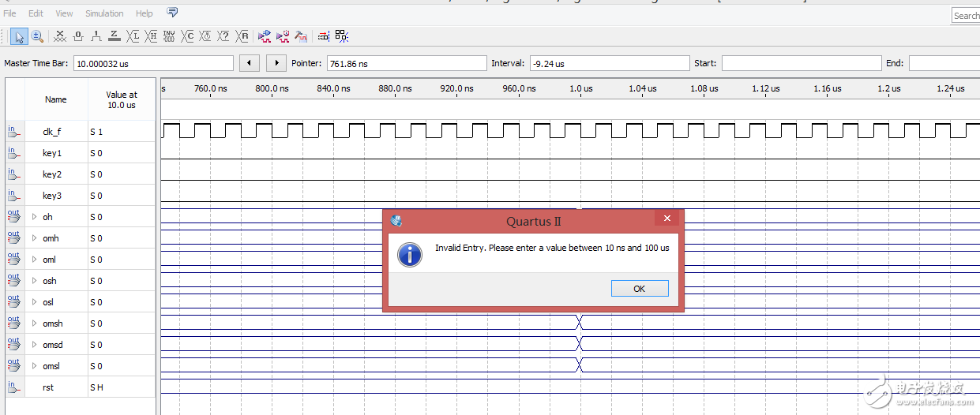
Task: Click the Invert (INV) waveform tool
Action: click(169, 36)
